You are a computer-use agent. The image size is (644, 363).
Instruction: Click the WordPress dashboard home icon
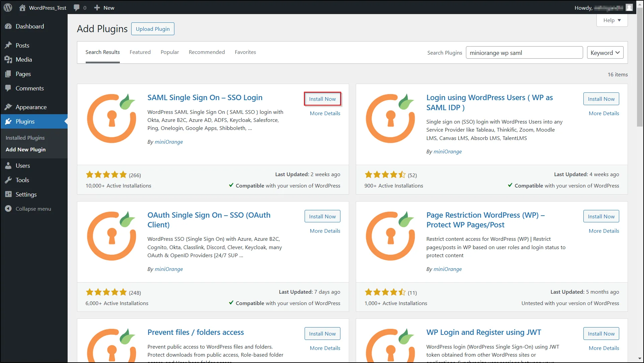click(x=21, y=7)
